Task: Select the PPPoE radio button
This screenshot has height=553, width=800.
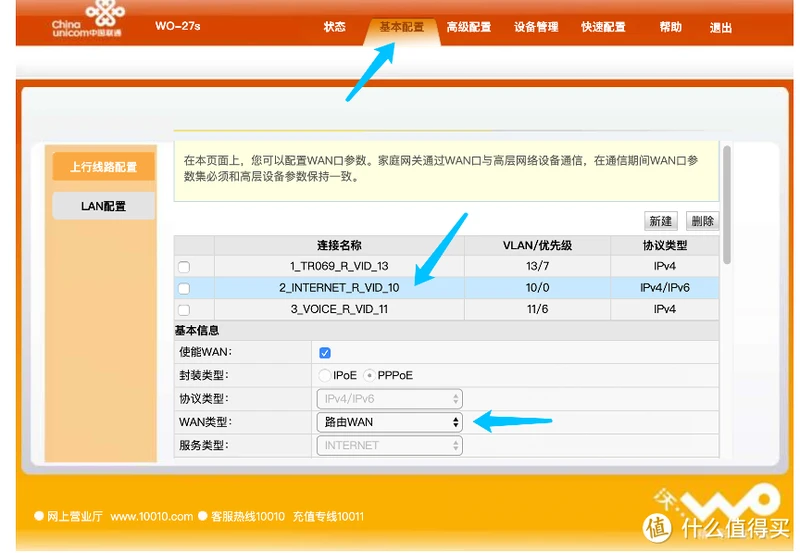Action: coord(369,375)
